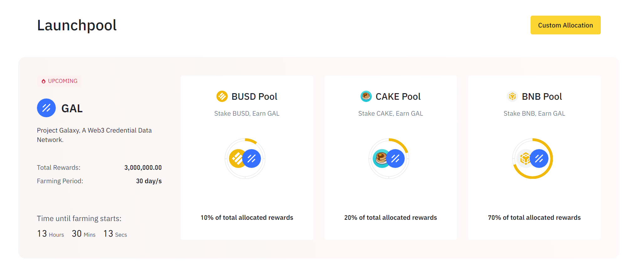644x267 pixels.
Task: Click the 10% of total allocated rewards text
Action: click(x=247, y=218)
